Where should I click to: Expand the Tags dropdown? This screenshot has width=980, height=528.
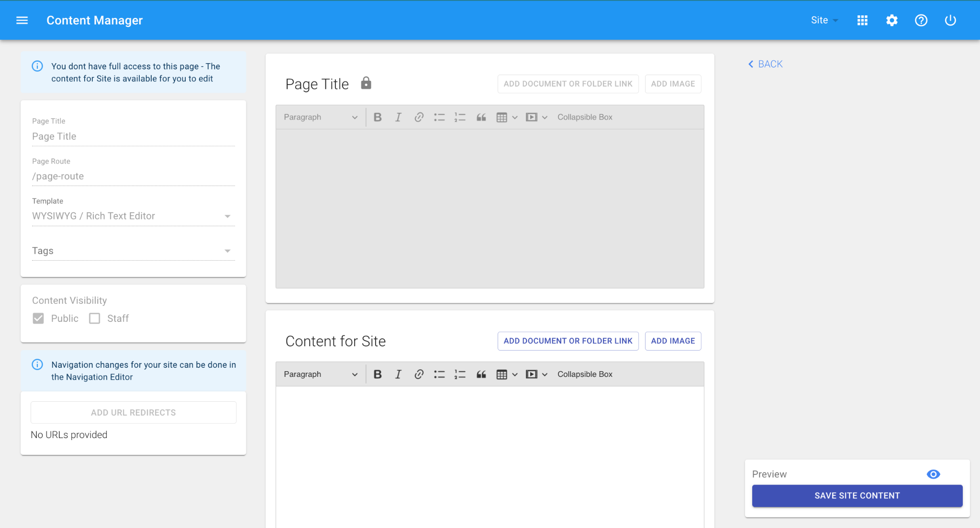[x=133, y=251]
